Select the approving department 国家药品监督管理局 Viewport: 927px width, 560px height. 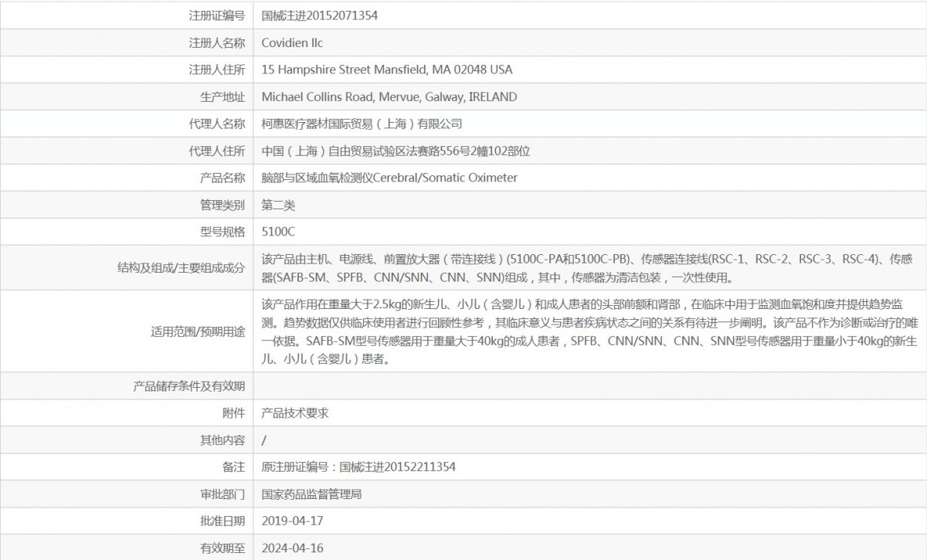coord(311,494)
